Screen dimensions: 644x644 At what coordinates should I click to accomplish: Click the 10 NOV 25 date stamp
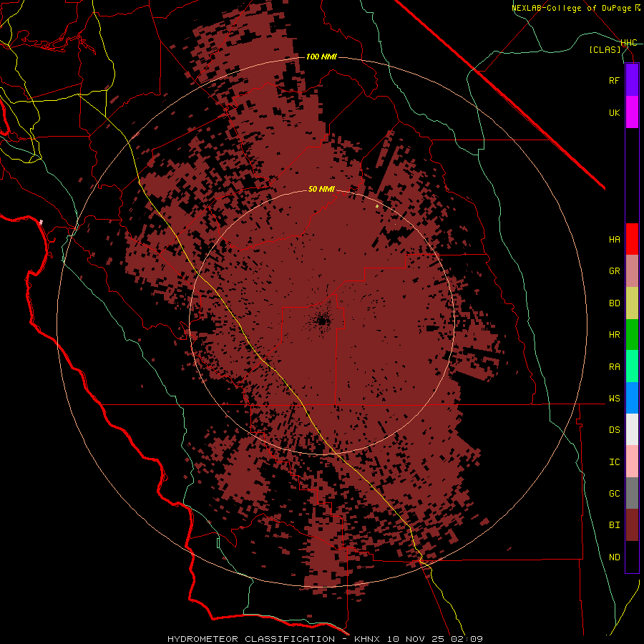(x=416, y=639)
